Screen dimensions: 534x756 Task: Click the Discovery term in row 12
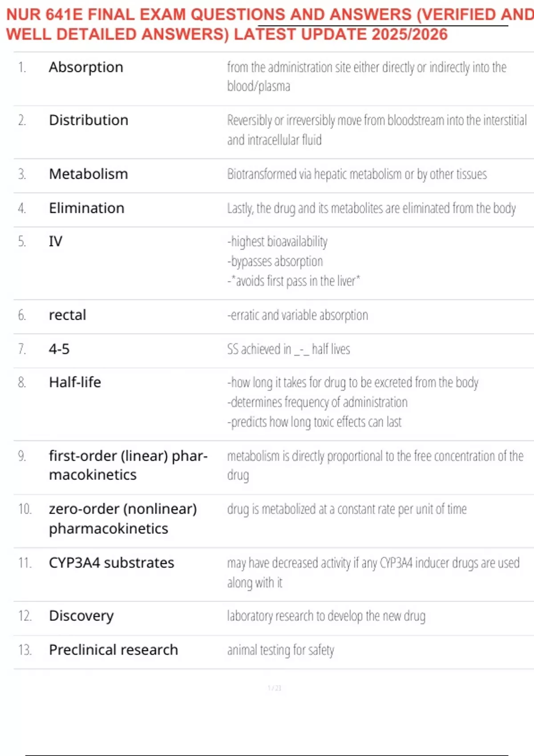tap(81, 616)
